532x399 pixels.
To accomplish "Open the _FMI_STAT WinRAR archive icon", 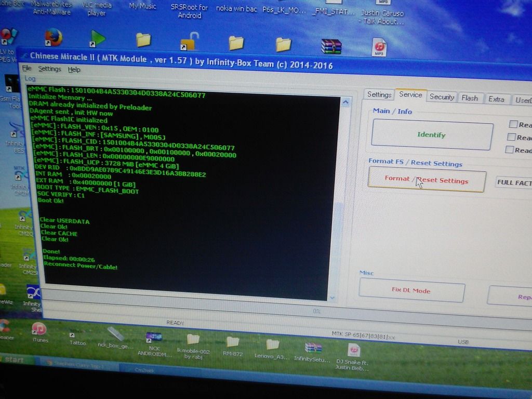I will point(331,46).
